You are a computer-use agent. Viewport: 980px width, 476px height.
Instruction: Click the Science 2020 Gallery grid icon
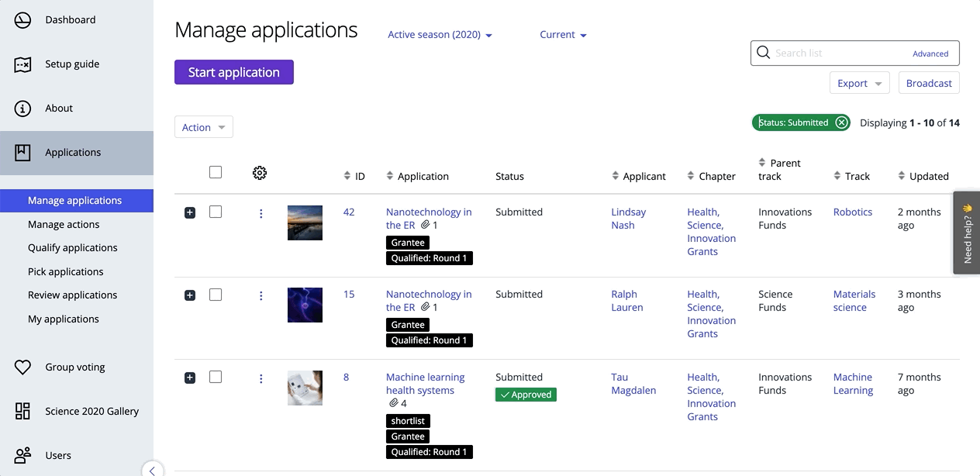click(22, 412)
